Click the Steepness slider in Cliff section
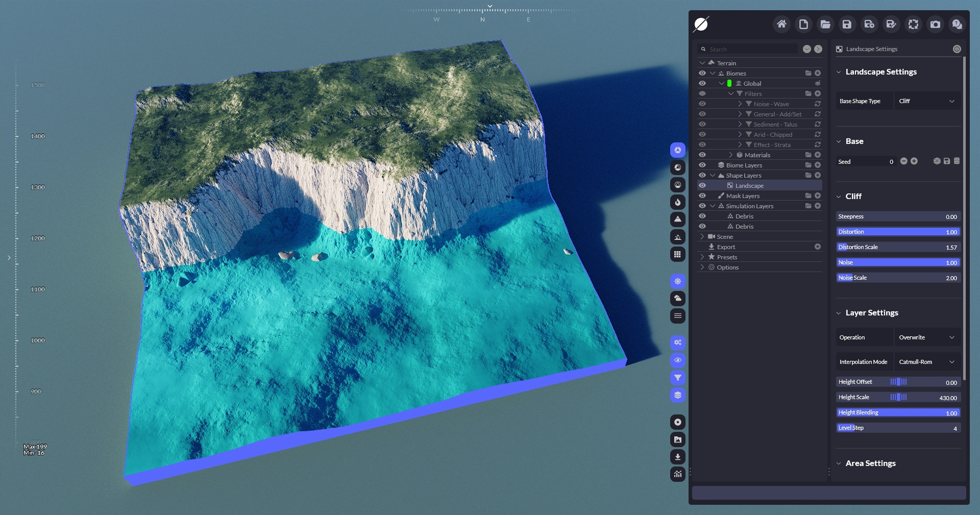The width and height of the screenshot is (980, 515). point(898,217)
